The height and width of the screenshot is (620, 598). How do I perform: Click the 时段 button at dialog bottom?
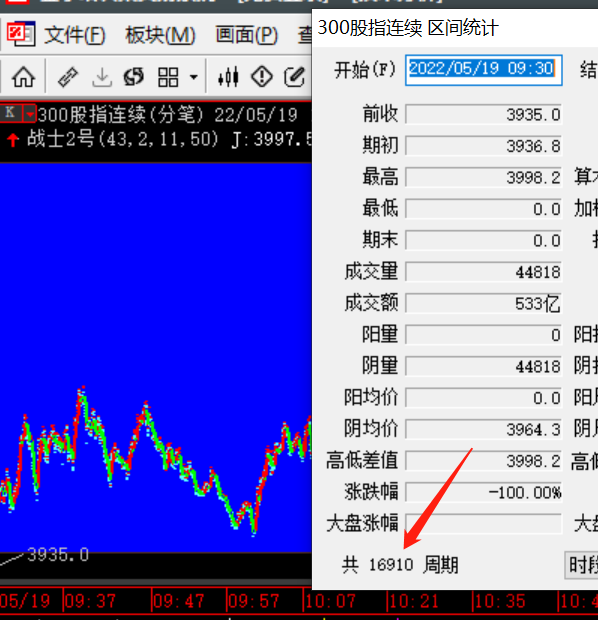point(581,565)
